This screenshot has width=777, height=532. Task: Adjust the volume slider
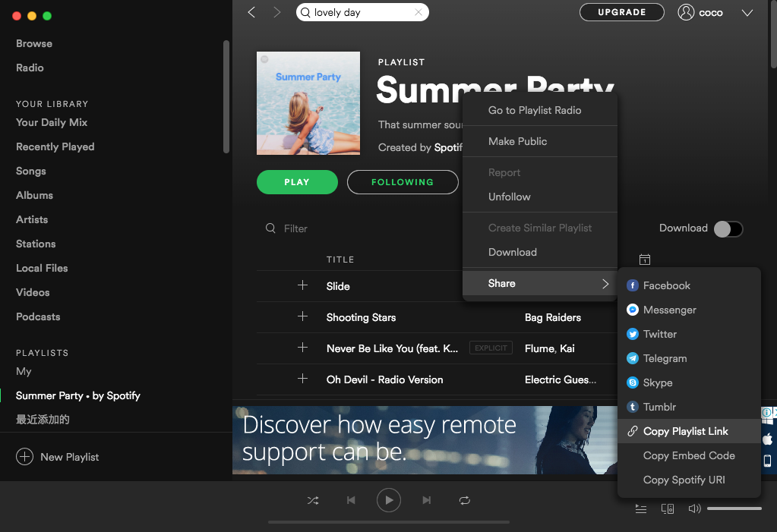coord(734,508)
